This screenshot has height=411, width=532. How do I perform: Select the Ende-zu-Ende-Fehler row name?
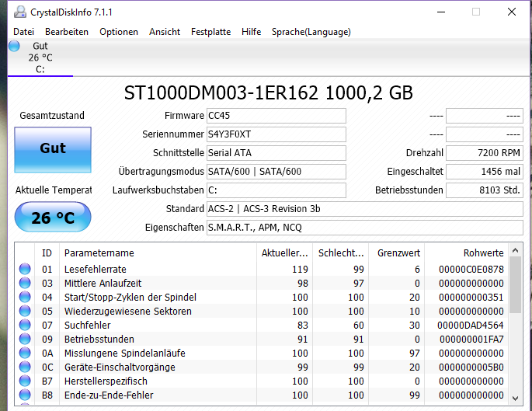point(109,395)
